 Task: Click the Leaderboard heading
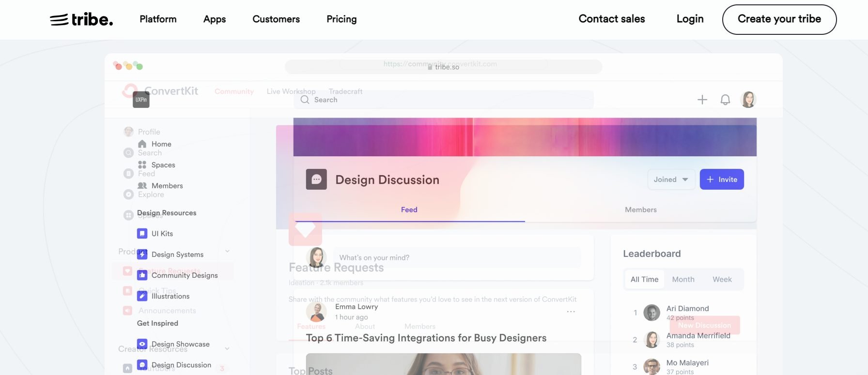652,254
